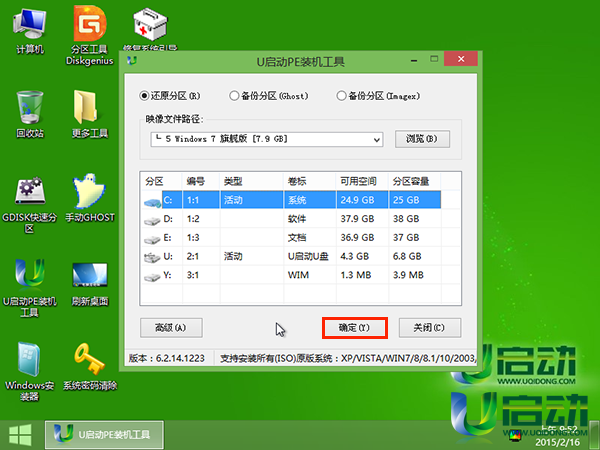The height and width of the screenshot is (450, 600).
Task: Select the WIM volume label cell
Action: pos(310,275)
